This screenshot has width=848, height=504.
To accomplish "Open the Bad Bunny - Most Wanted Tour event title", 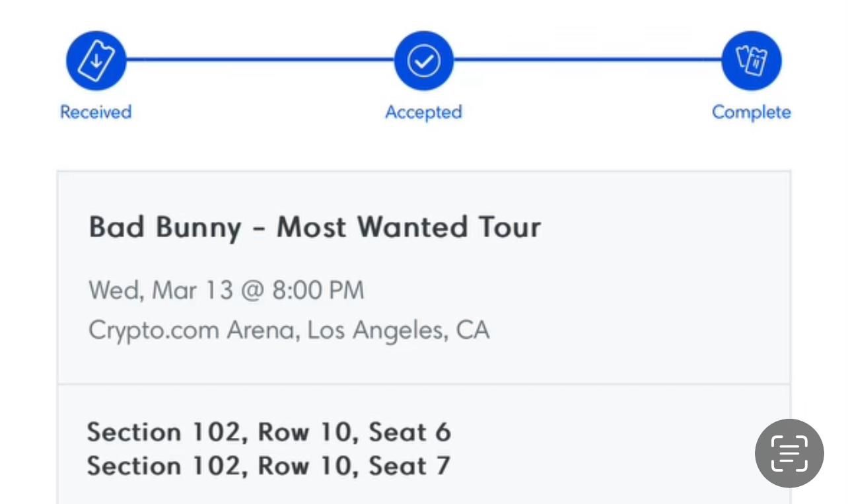I will pos(314,227).
